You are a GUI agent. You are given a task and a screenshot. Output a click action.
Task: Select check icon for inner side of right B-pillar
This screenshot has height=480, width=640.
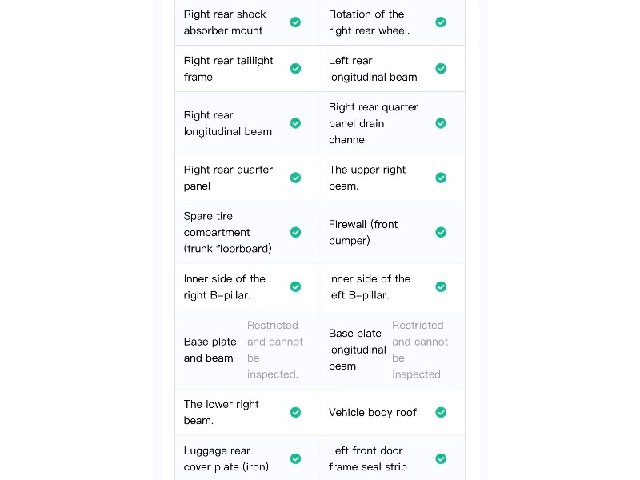296,287
